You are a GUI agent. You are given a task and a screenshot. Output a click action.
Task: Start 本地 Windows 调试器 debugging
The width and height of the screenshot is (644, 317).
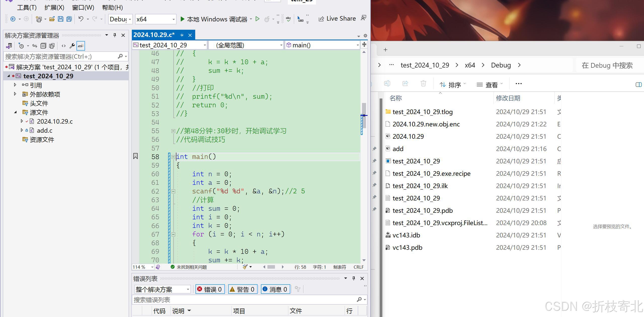pyautogui.click(x=214, y=19)
